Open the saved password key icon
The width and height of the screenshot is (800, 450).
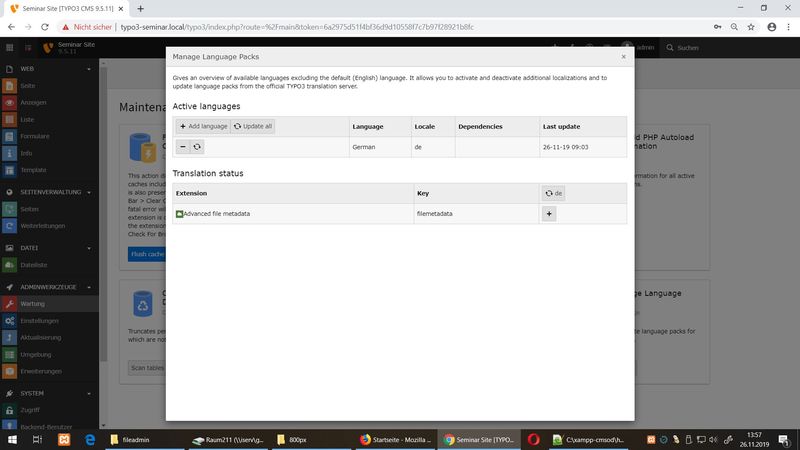point(717,27)
